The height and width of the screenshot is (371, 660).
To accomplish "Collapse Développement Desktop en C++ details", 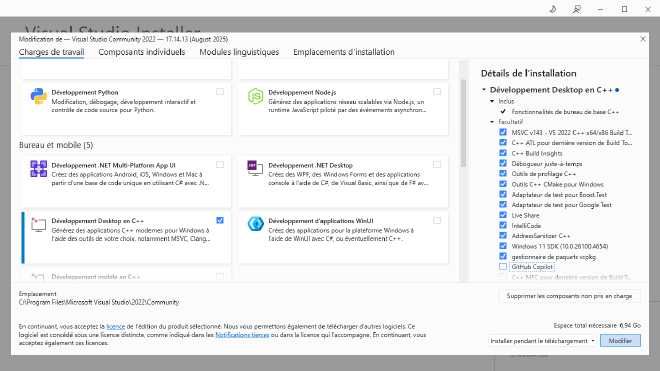I will click(x=484, y=90).
